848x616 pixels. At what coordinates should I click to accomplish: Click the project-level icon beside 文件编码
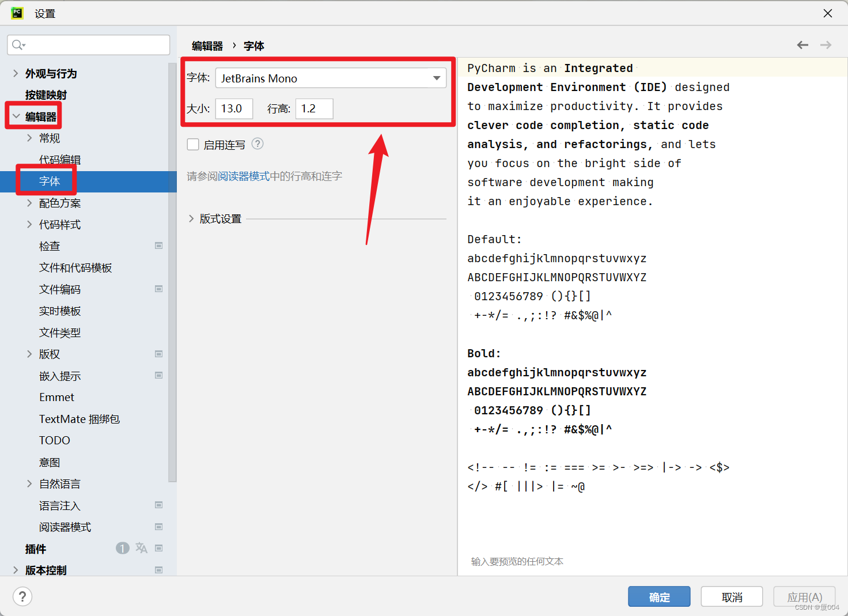pyautogui.click(x=158, y=289)
